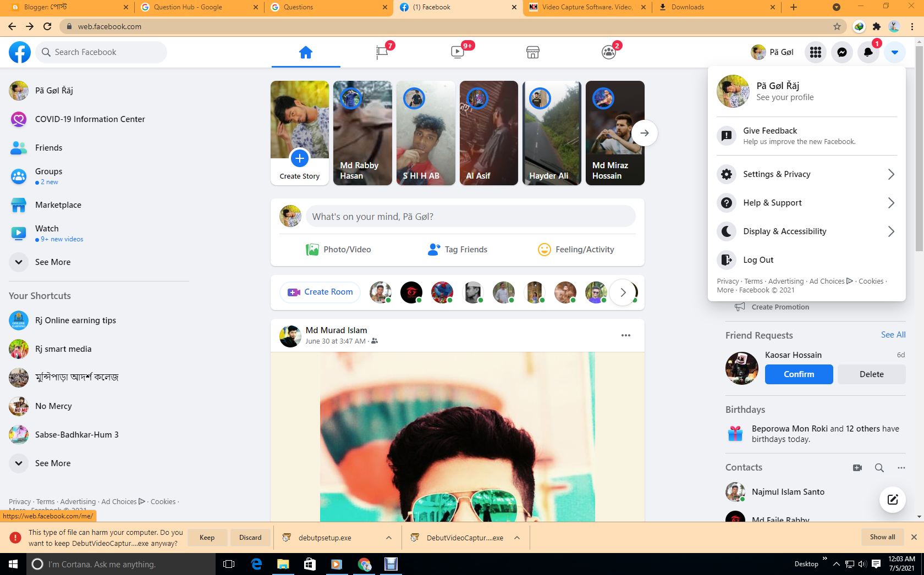Create new room from Contacts header
The image size is (924, 575).
pyautogui.click(x=857, y=468)
